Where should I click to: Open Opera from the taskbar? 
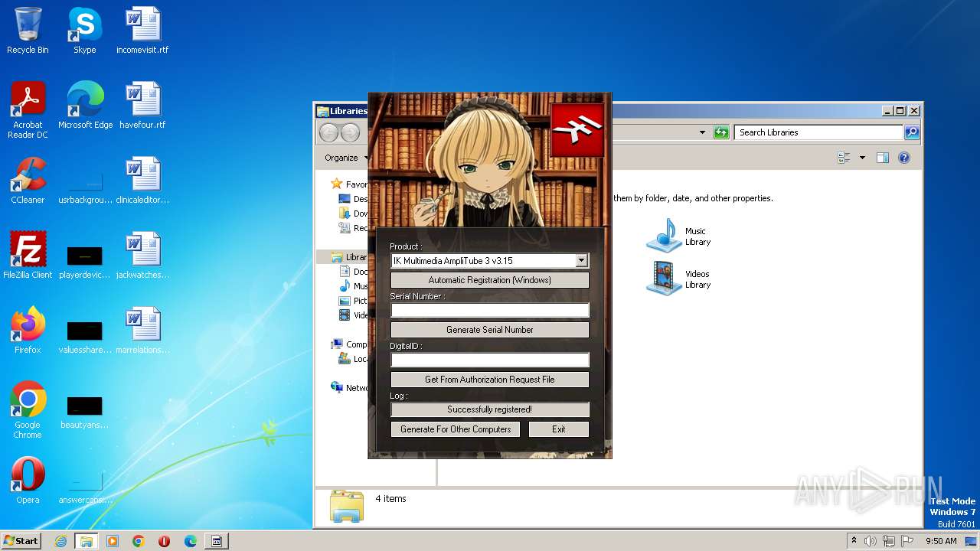(x=165, y=541)
